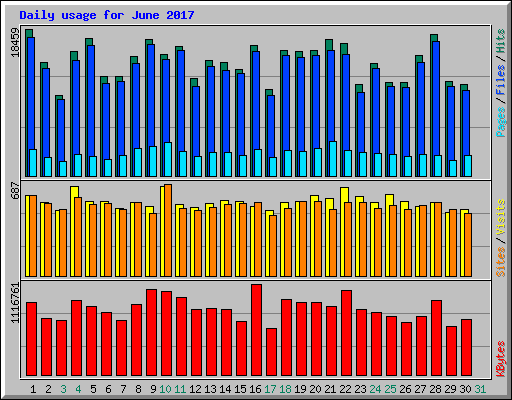Click the red KBytes bar for day 22
This screenshot has width=512, height=400.
pos(346,333)
